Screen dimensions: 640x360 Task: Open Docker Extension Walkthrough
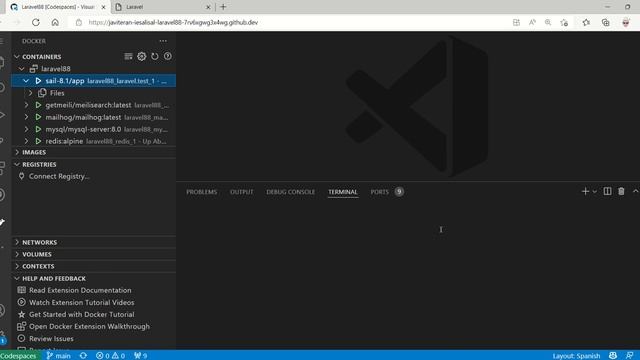click(89, 327)
